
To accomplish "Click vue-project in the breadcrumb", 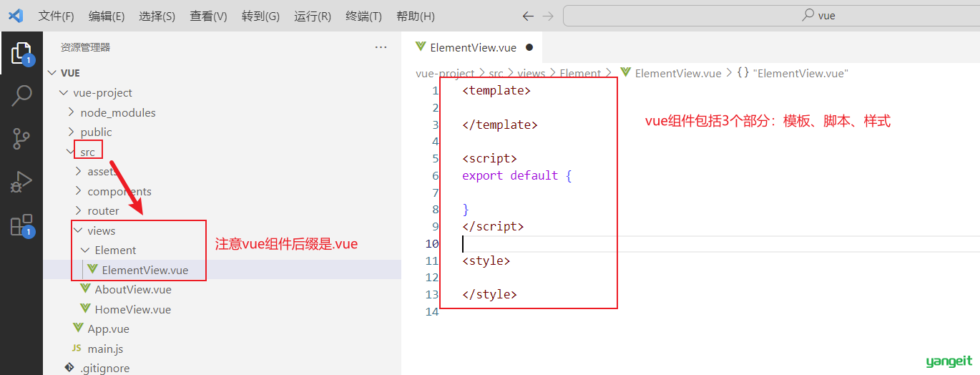I will tap(445, 73).
